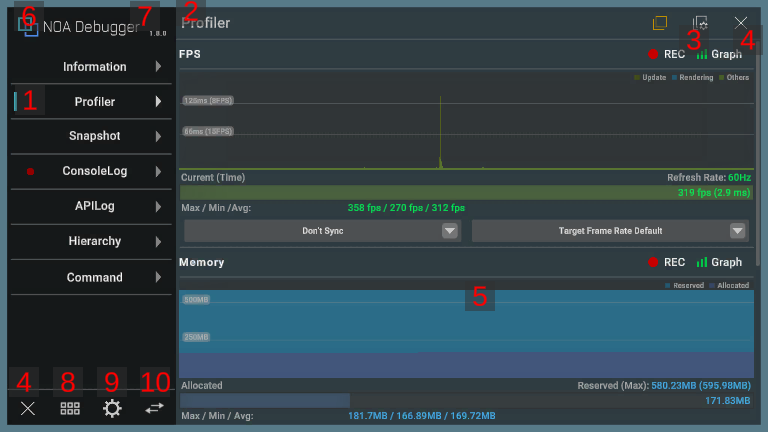
Task: Toggle the FPS Graph display
Action: [719, 54]
